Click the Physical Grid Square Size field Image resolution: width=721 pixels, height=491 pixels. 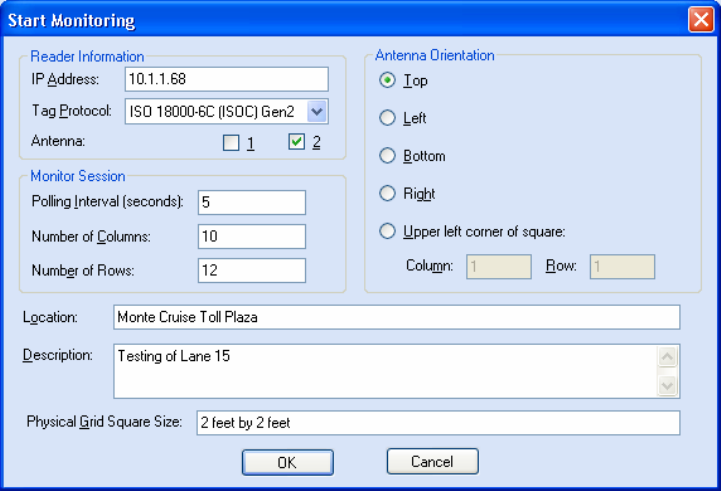438,423
